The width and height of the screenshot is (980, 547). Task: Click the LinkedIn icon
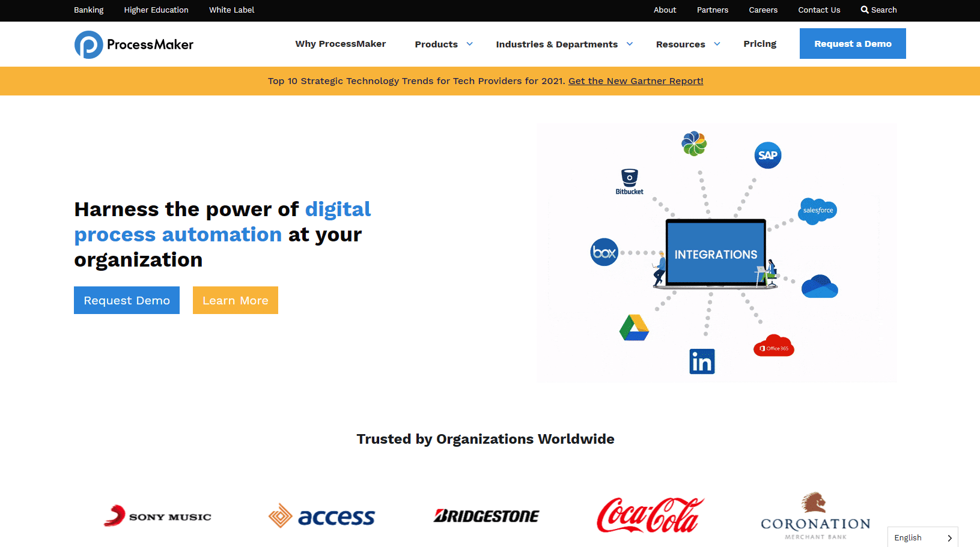click(x=702, y=361)
